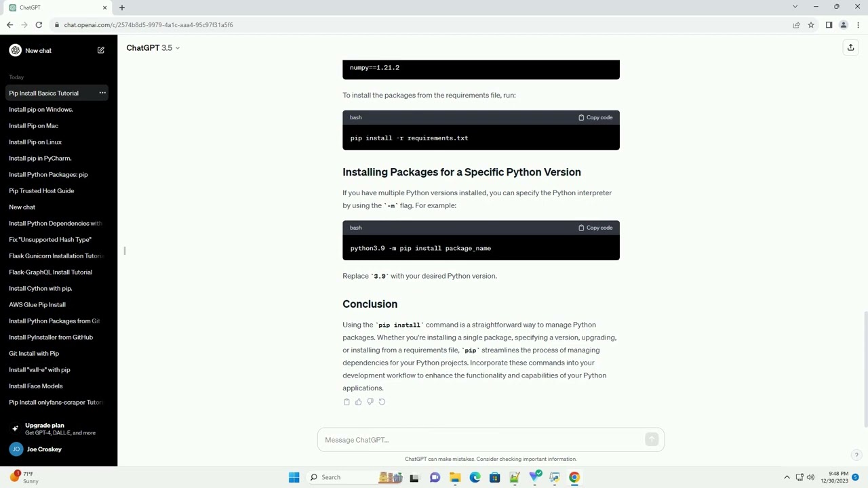Click the thumbs up icon
868x488 pixels.
coord(358,402)
